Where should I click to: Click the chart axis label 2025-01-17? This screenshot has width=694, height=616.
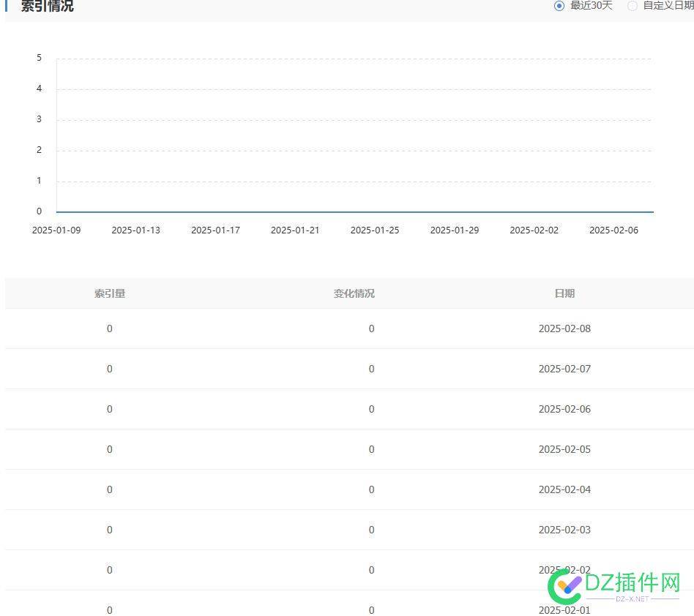215,230
